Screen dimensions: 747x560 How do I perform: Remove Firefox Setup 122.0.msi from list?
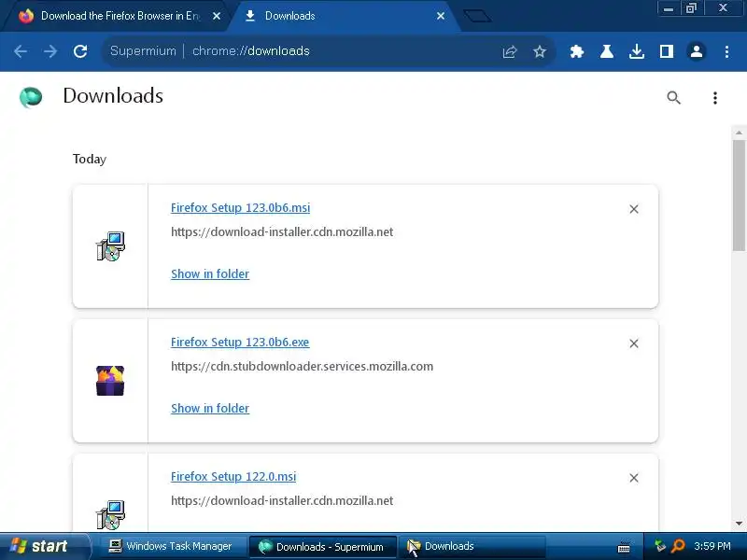point(634,478)
